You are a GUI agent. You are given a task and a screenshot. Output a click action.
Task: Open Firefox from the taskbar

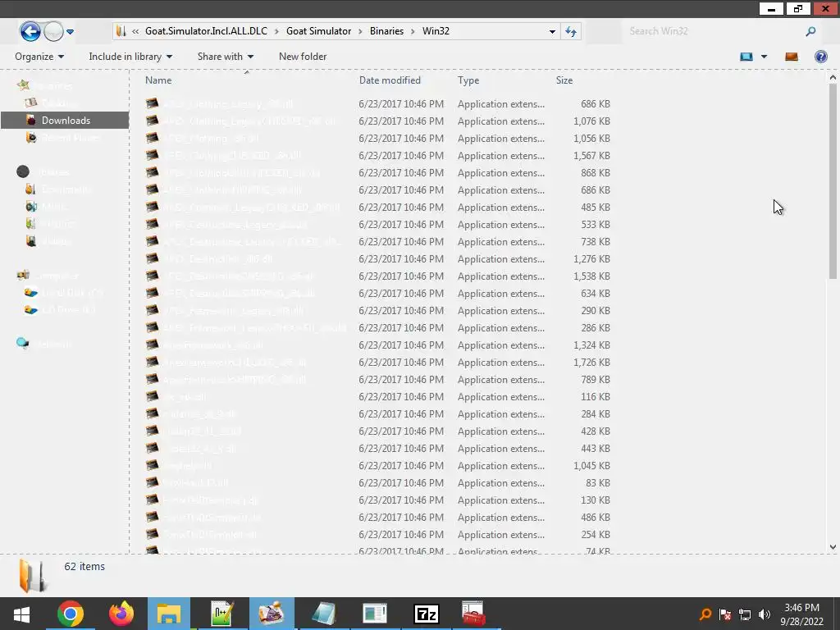coord(121,614)
